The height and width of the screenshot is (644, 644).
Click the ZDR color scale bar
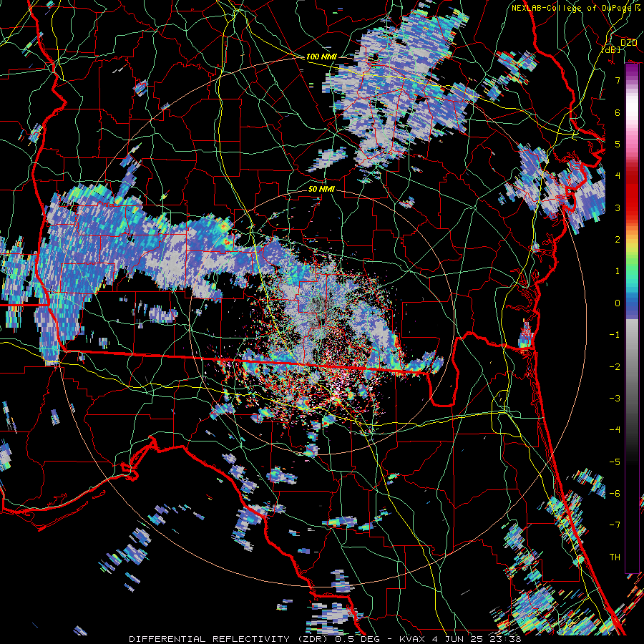point(632,318)
